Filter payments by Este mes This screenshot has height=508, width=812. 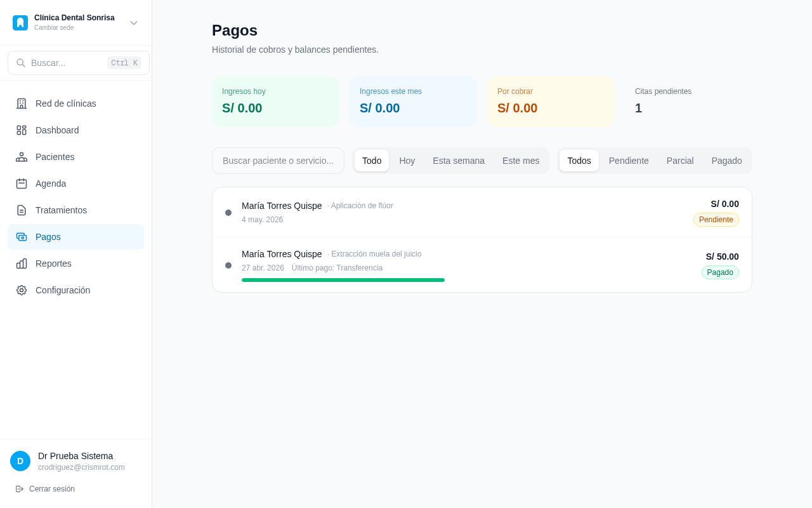[521, 161]
